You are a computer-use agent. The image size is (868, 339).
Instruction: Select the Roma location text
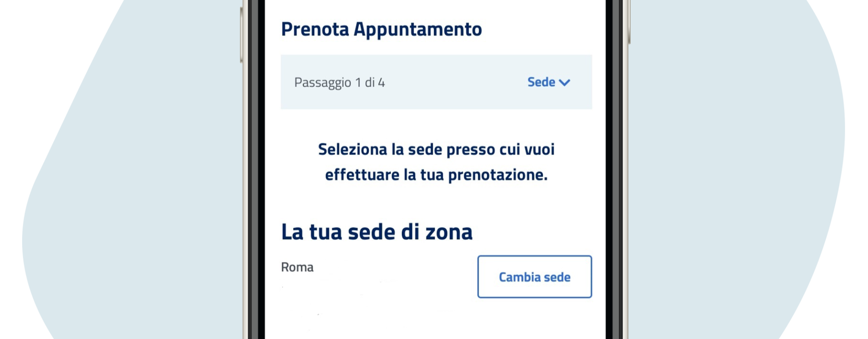[297, 267]
